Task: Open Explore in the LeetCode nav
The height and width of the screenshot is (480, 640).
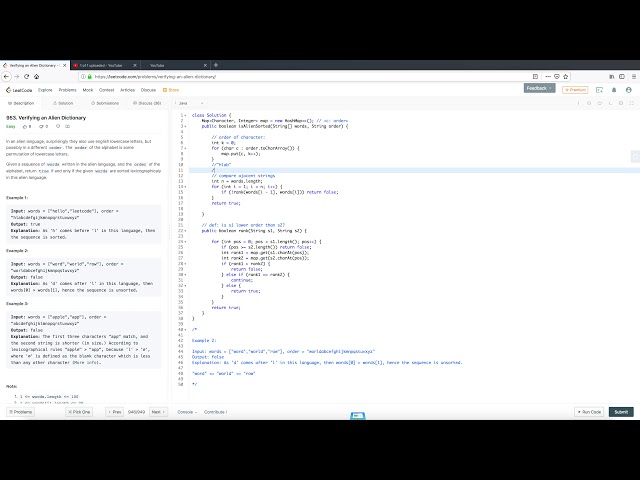Action: click(45, 90)
